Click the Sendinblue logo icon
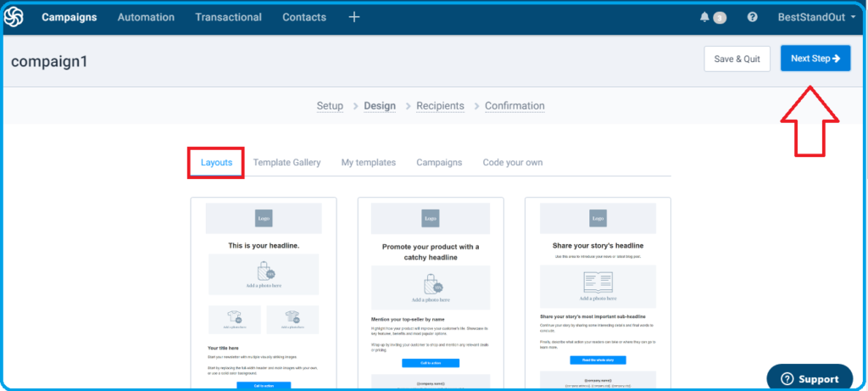This screenshot has width=868, height=391. coord(14,17)
